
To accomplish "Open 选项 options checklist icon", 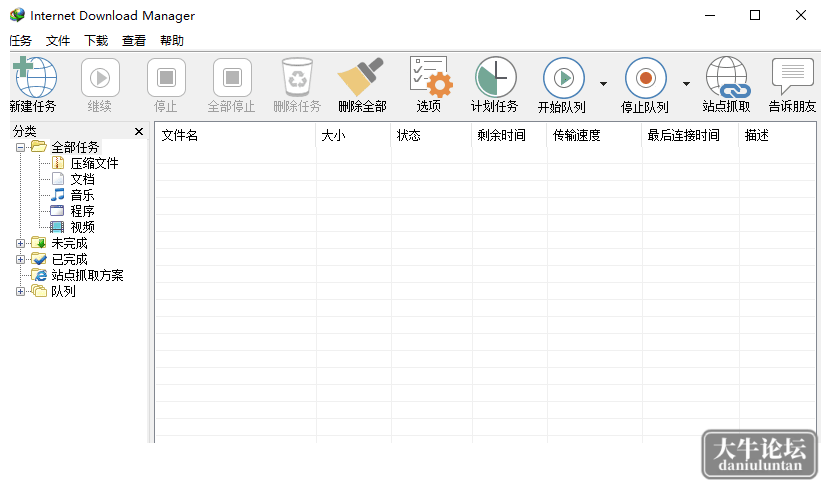I will [430, 77].
